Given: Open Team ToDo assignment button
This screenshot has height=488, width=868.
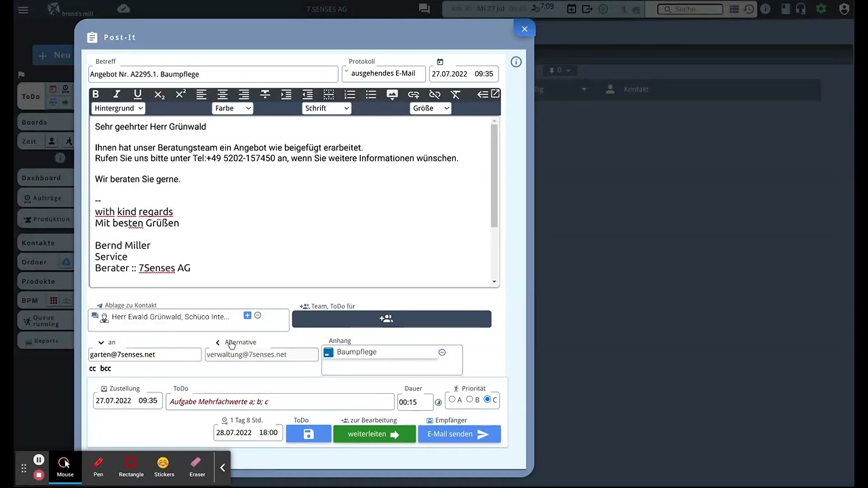Looking at the screenshot, I should 391,319.
